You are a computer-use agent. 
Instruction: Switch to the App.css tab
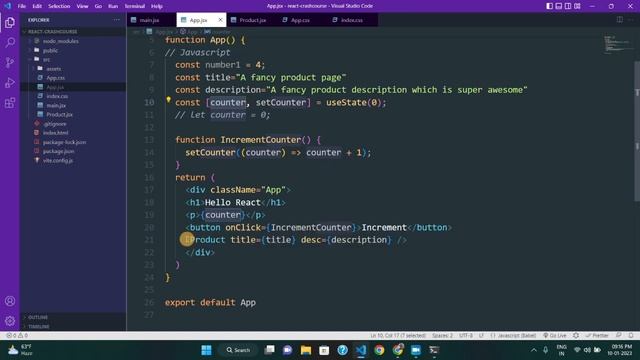pos(300,20)
